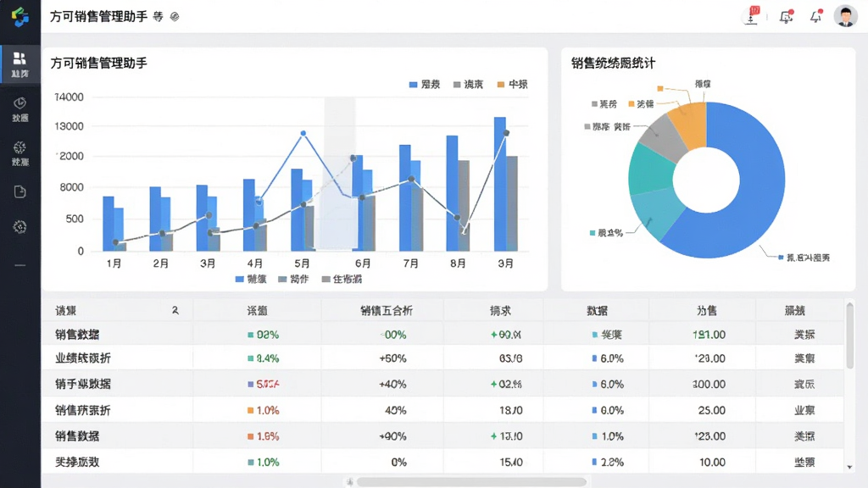This screenshot has width=868, height=488.
Task: Click the colorful app logo in sidebar
Action: pos(20,17)
